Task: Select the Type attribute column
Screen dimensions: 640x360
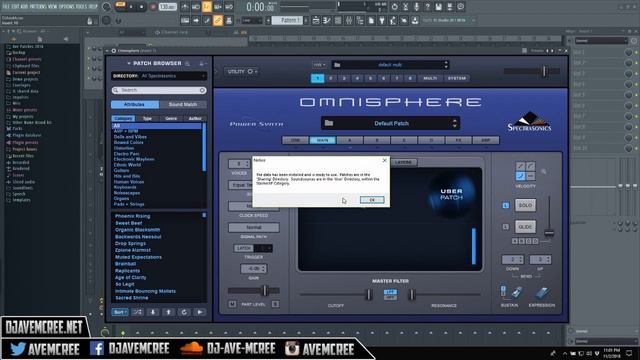Action: click(147, 118)
